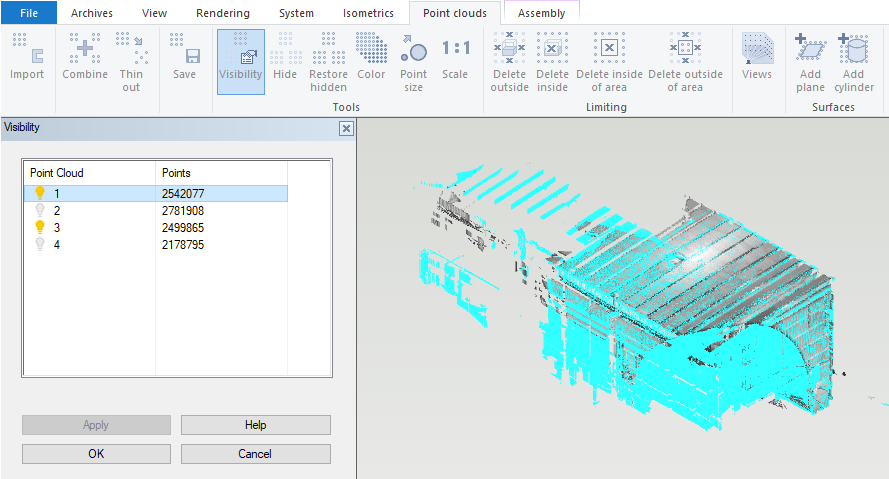Turn on lightbulb for point cloud 4
Image resolution: width=889 pixels, height=479 pixels.
coord(40,244)
